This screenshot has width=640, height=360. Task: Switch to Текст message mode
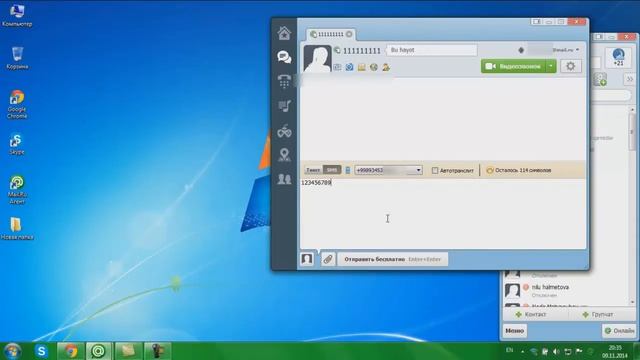coord(313,170)
